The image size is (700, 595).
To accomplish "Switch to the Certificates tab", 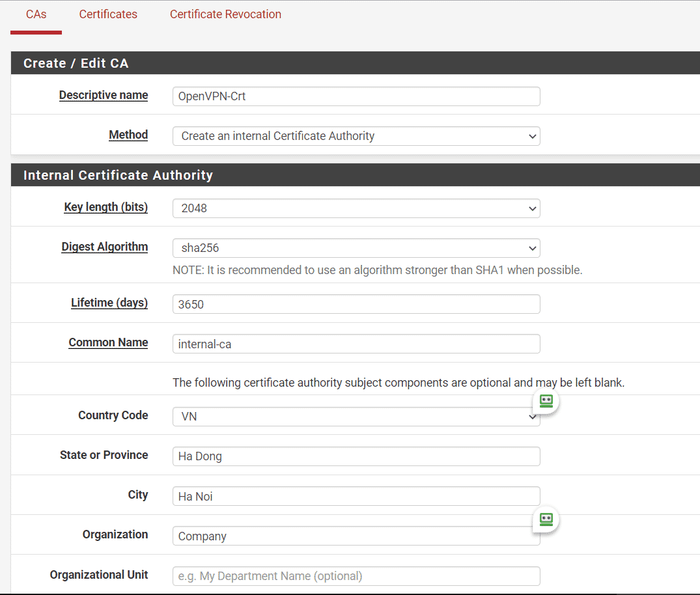I will 108,14.
